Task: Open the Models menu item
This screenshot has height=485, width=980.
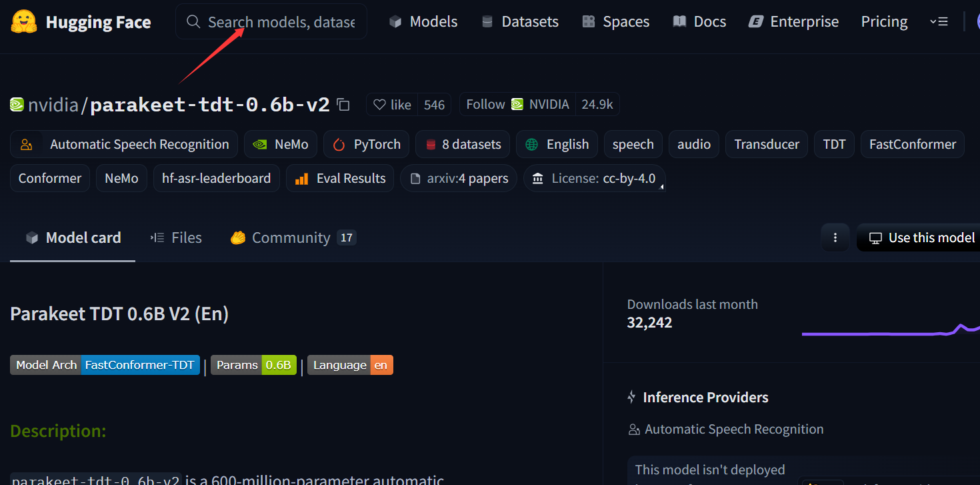Action: 423,22
